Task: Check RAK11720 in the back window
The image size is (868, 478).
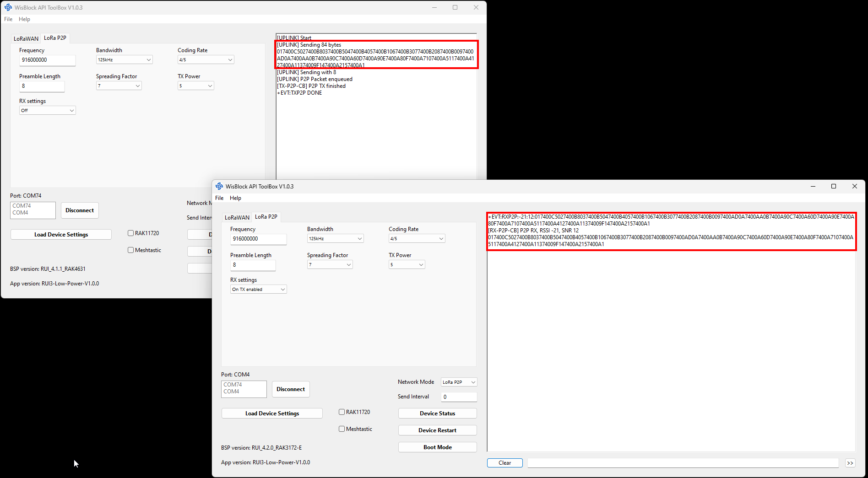Action: coord(130,233)
